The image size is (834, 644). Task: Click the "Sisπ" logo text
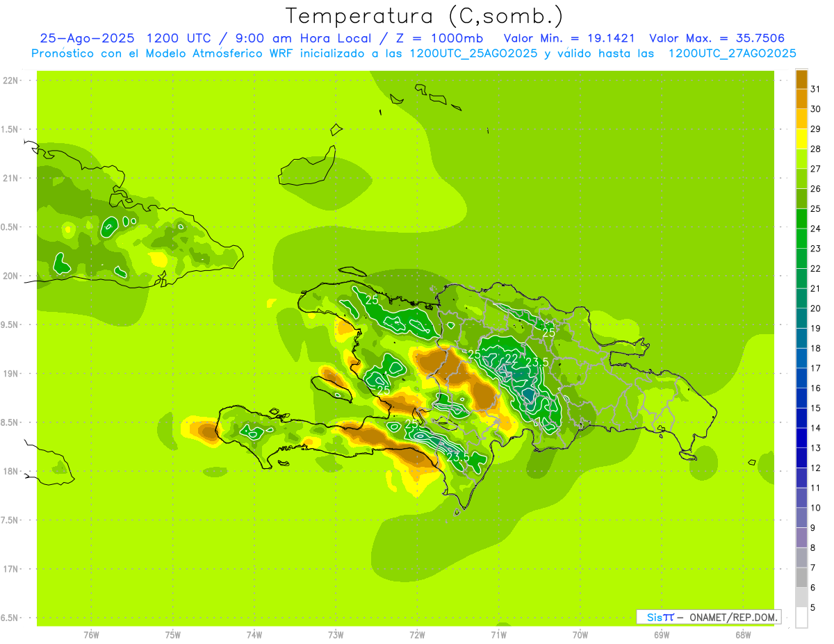tap(660, 617)
